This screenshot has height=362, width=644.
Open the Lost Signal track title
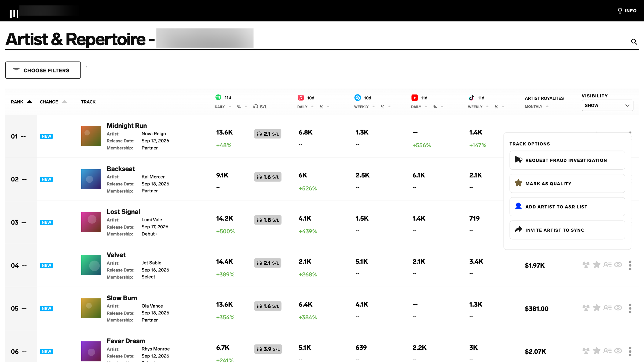pos(123,212)
